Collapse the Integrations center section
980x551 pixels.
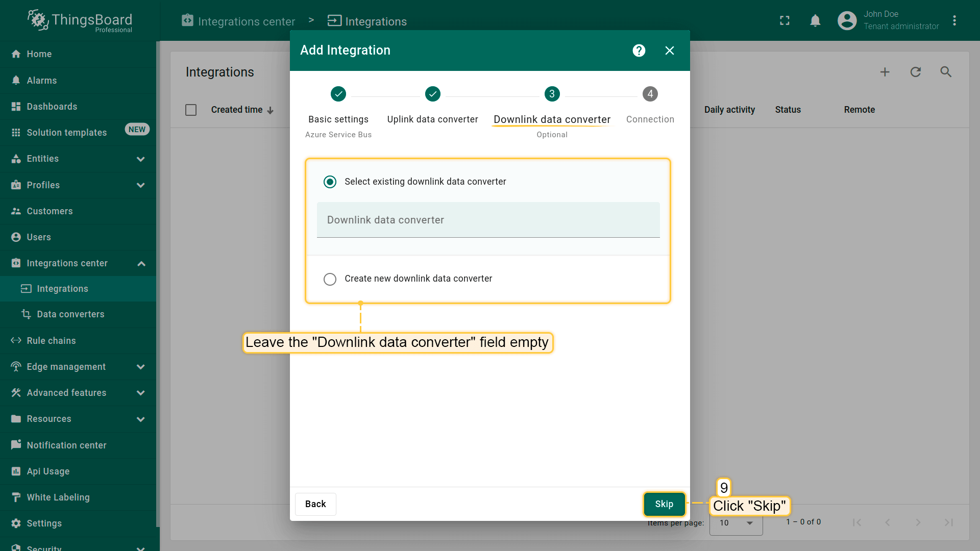point(141,264)
